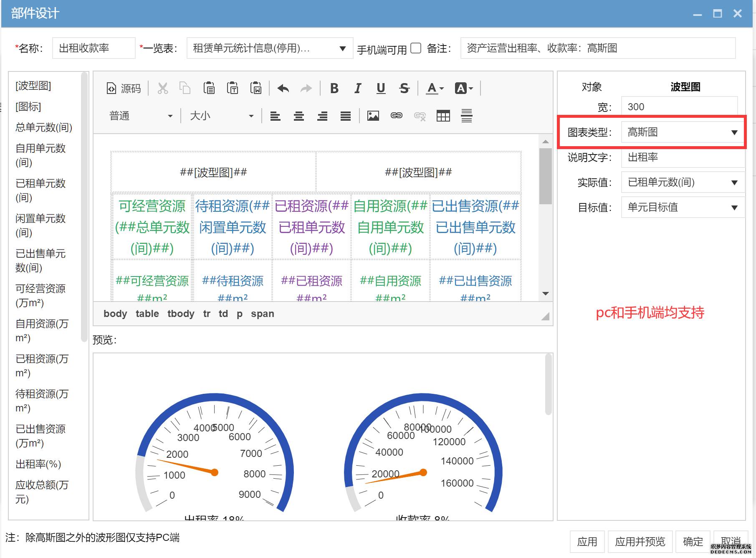Click the 出租率 gauge chart in preview

click(215, 457)
